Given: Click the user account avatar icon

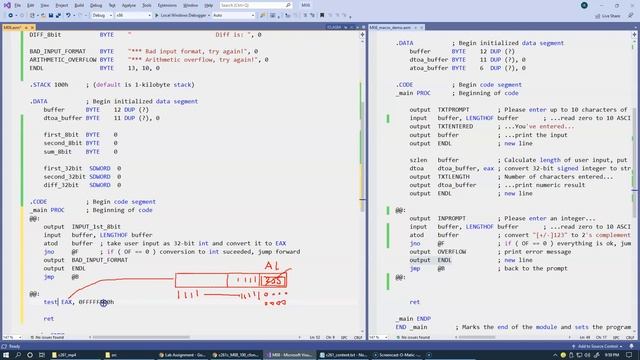Looking at the screenshot, I should [x=584, y=5].
